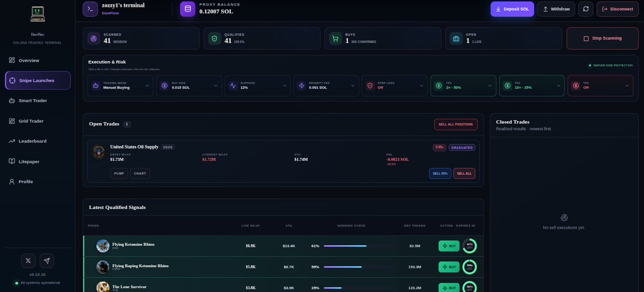Click The Lone Survivor token avatar
The width and height of the screenshot is (644, 292).
[x=103, y=287]
